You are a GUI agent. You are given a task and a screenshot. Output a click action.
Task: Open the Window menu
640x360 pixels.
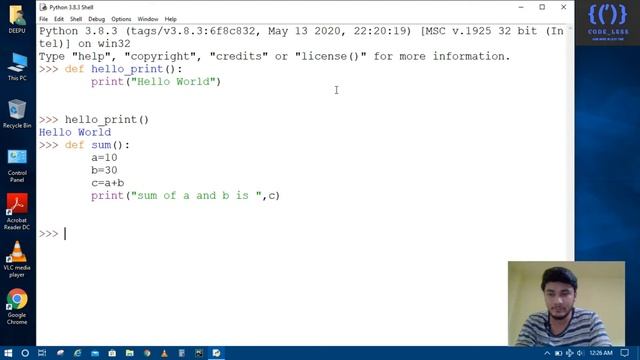[x=148, y=19]
